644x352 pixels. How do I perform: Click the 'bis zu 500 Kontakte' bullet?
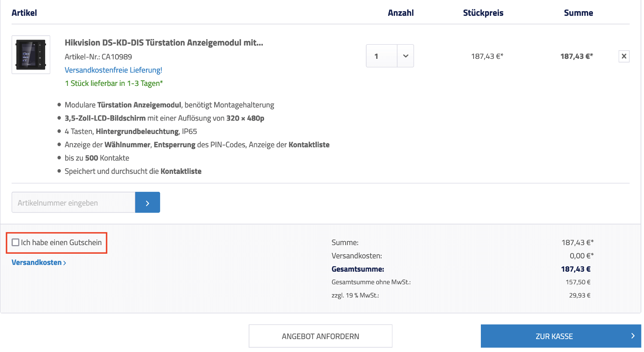click(x=97, y=158)
